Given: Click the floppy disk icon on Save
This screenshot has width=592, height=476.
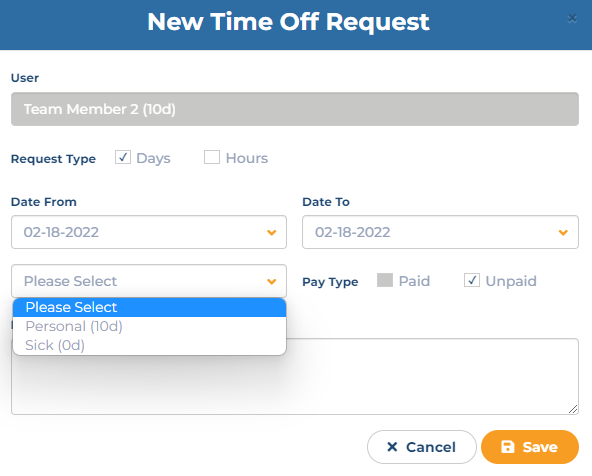Looking at the screenshot, I should pos(508,447).
